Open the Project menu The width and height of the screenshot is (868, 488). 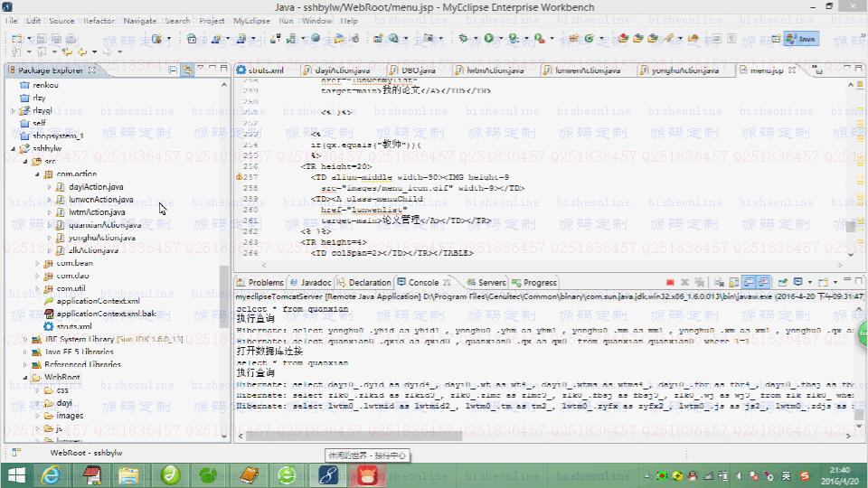pos(212,21)
